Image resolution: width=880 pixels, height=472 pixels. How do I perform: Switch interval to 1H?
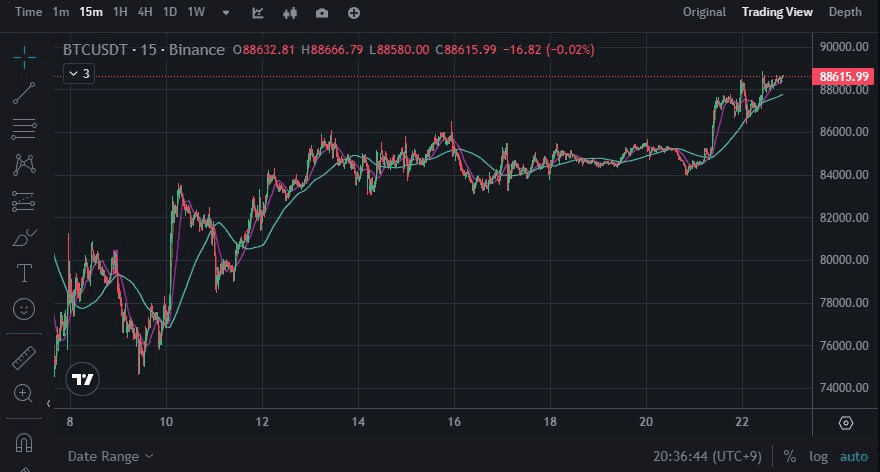pos(120,12)
